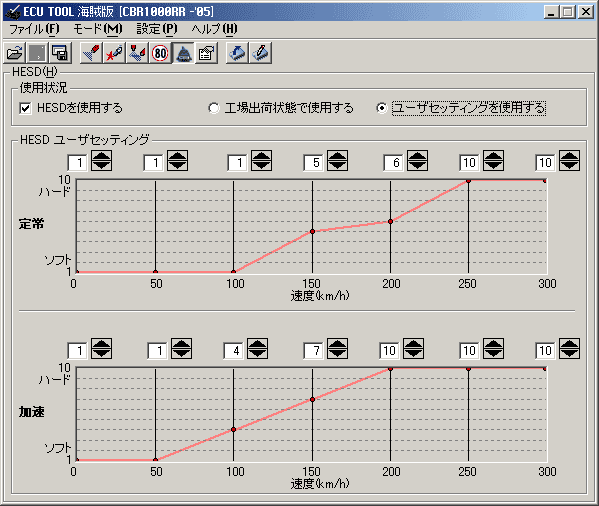Viewport: 599px width, 506px height.
Task: Select the HESD steering damper icon
Action: [x=183, y=53]
